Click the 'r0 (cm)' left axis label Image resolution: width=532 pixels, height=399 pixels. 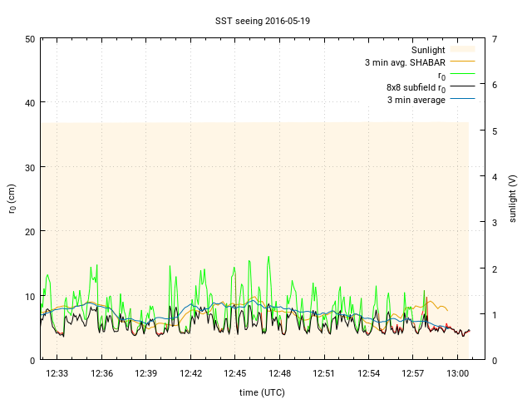[x=12, y=199]
